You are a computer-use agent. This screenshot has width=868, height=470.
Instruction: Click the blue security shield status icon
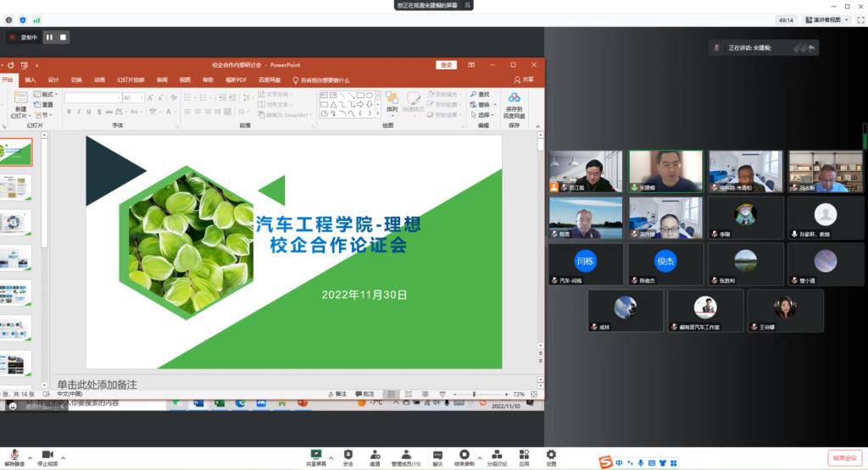point(23,20)
